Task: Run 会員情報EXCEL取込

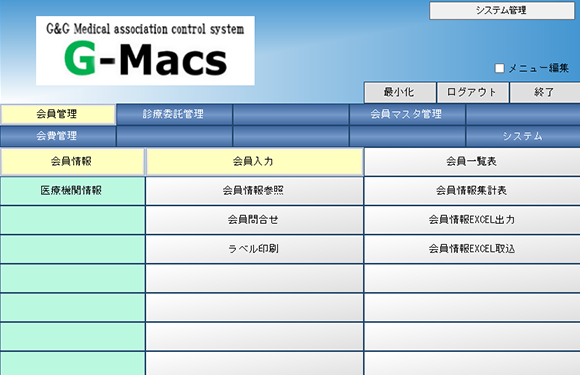Action: pyautogui.click(x=472, y=249)
